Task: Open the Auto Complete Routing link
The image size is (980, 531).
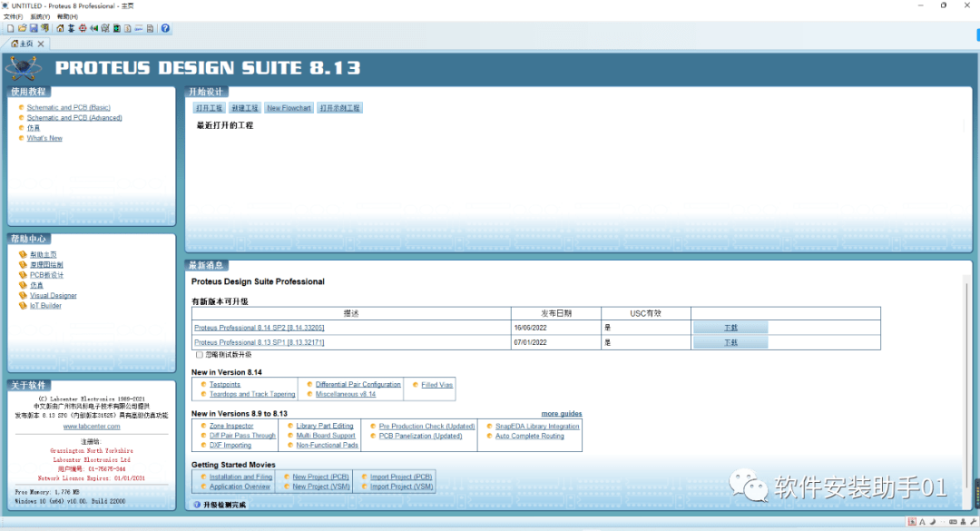Action: pyautogui.click(x=529, y=436)
